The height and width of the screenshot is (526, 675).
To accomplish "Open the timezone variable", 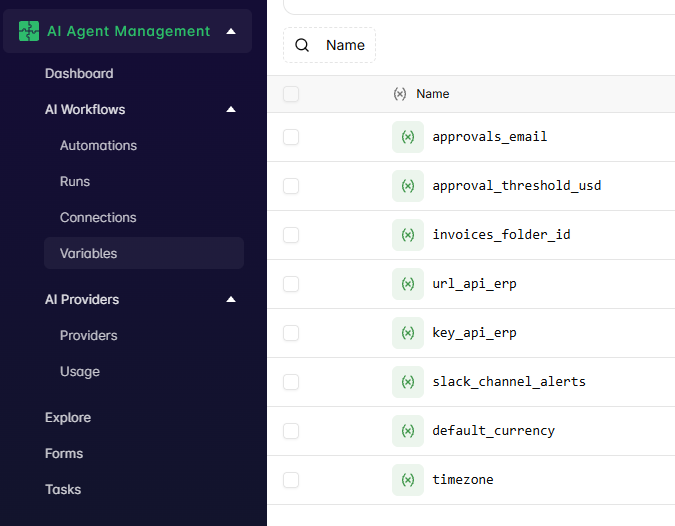I will pyautogui.click(x=463, y=480).
